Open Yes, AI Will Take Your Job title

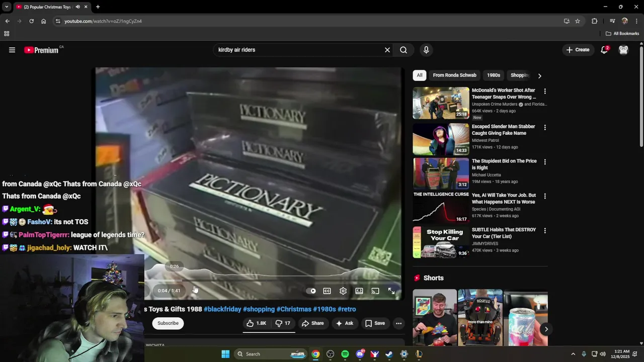[504, 199]
